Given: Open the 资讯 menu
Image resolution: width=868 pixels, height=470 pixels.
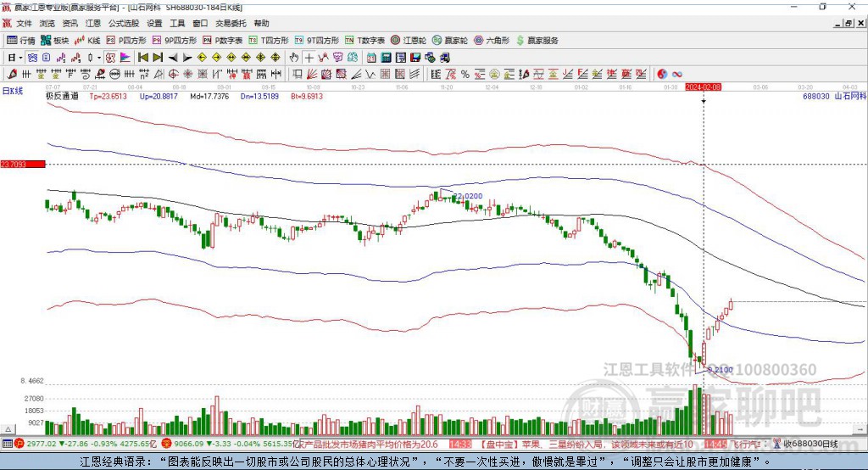Looking at the screenshot, I should 70,23.
